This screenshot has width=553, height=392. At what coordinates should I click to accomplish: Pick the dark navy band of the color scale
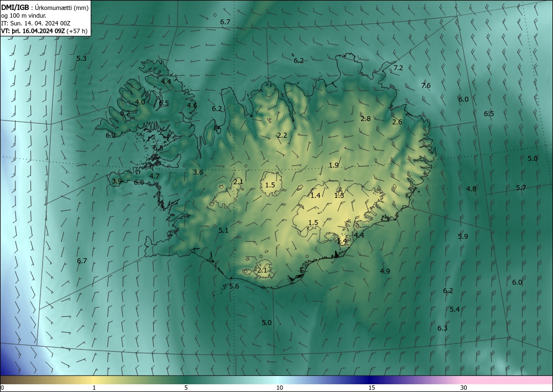[369, 380]
